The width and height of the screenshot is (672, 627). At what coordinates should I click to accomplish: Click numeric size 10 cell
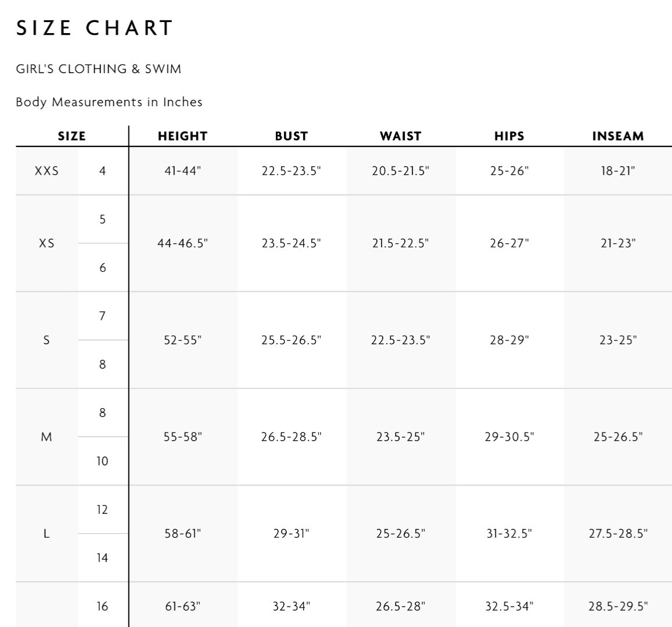click(102, 462)
